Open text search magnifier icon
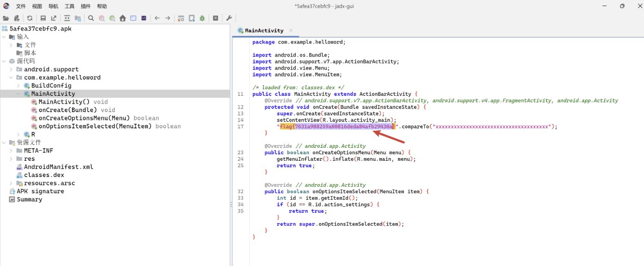This screenshot has height=272, width=644. coord(91,18)
